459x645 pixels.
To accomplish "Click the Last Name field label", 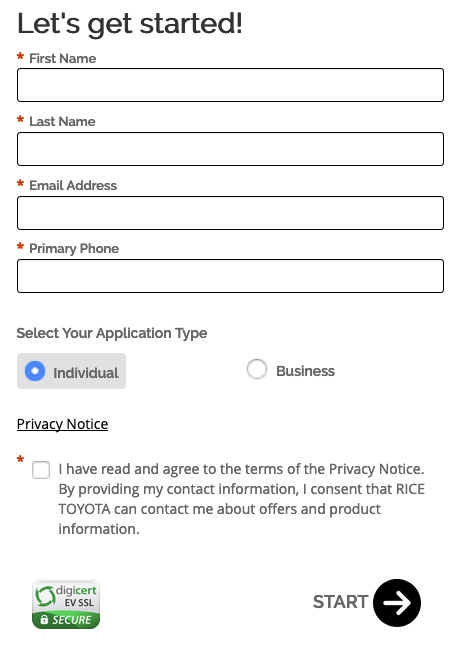I will click(62, 121).
